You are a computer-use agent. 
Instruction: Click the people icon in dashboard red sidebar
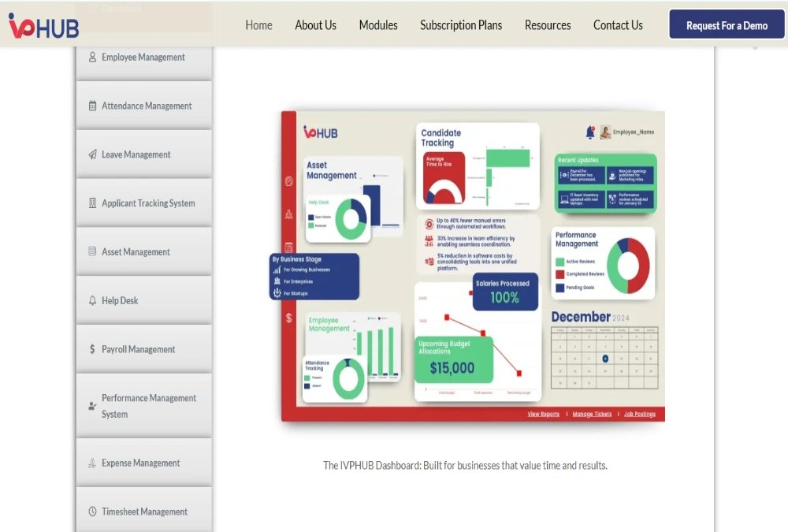[289, 214]
